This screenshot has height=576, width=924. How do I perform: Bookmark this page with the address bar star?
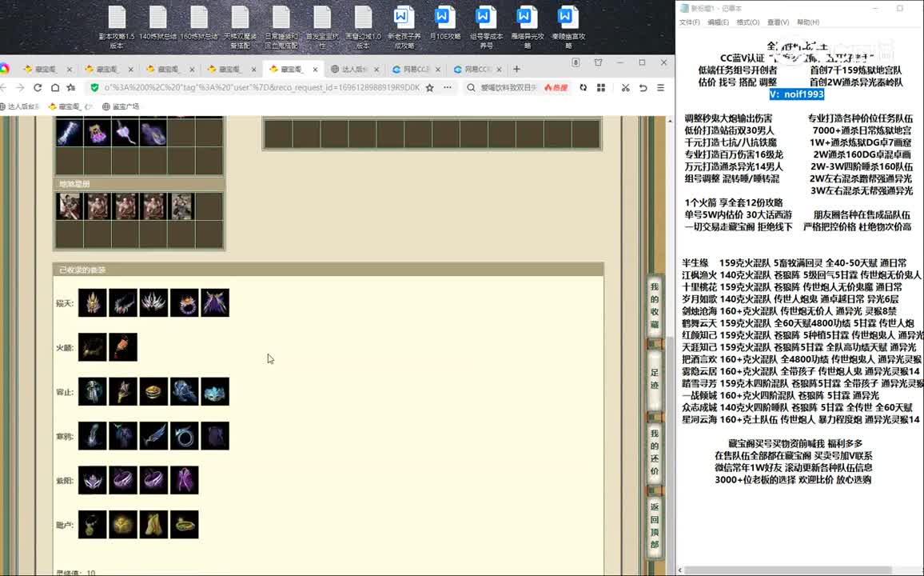(429, 88)
